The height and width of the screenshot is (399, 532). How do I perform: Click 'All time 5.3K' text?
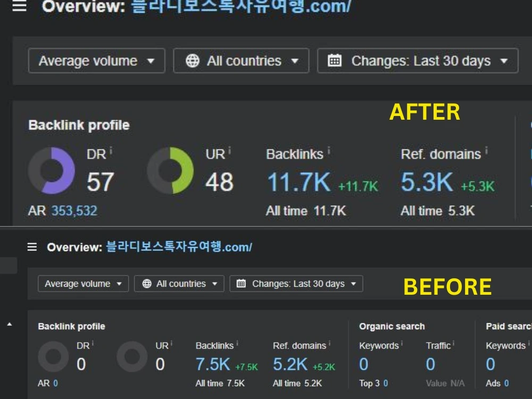(x=438, y=211)
